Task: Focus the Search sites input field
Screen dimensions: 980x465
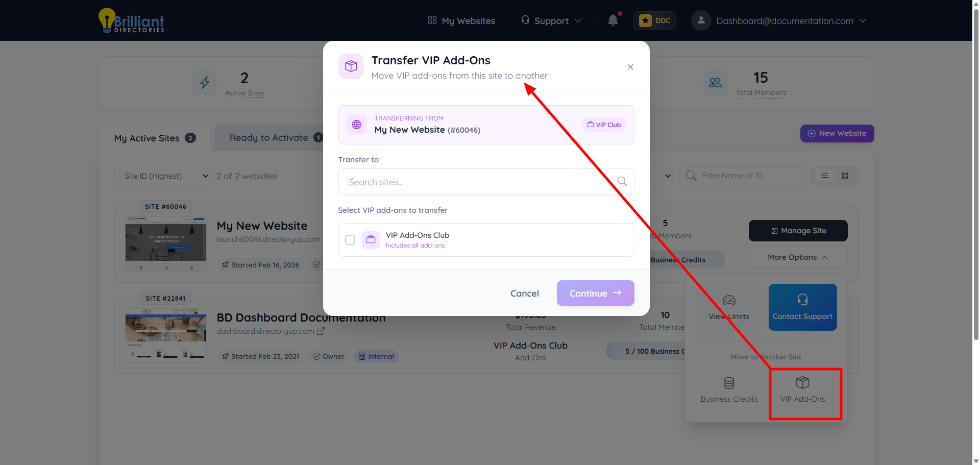Action: pos(486,182)
